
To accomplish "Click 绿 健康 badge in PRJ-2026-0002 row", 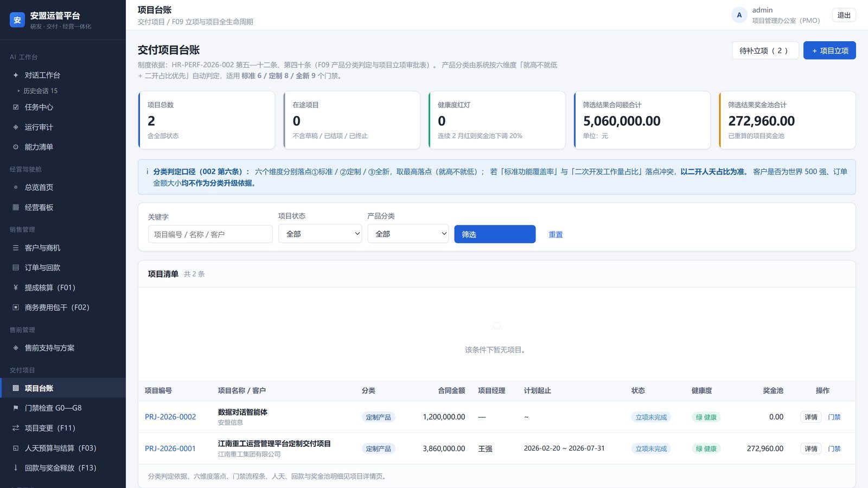I will tap(706, 417).
